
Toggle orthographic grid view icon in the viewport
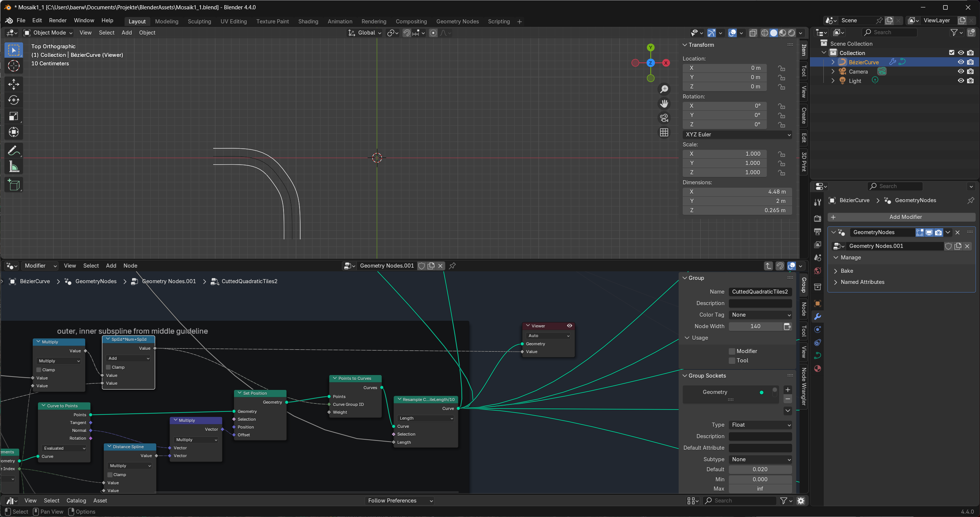click(664, 132)
